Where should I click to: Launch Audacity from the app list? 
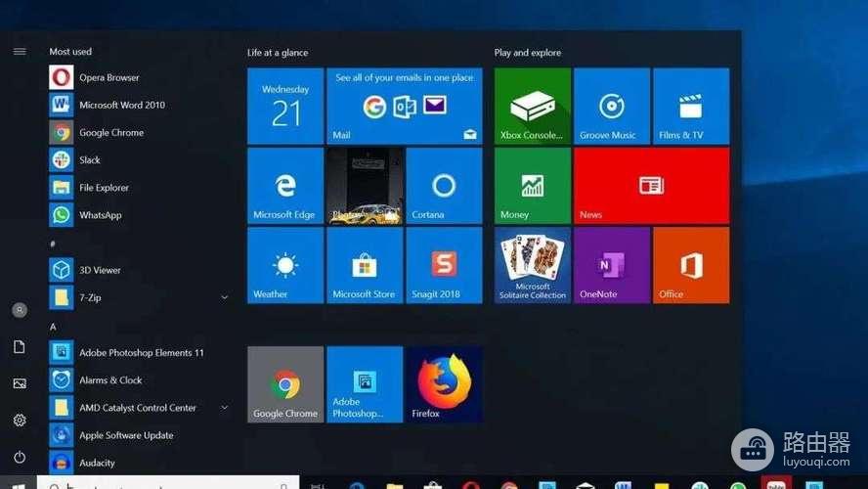click(x=139, y=463)
